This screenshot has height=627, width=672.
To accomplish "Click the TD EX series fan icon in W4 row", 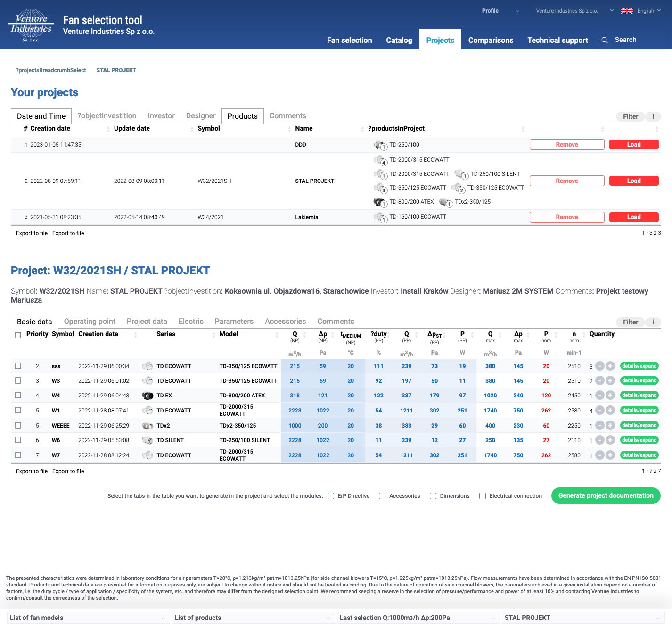I will [x=148, y=396].
